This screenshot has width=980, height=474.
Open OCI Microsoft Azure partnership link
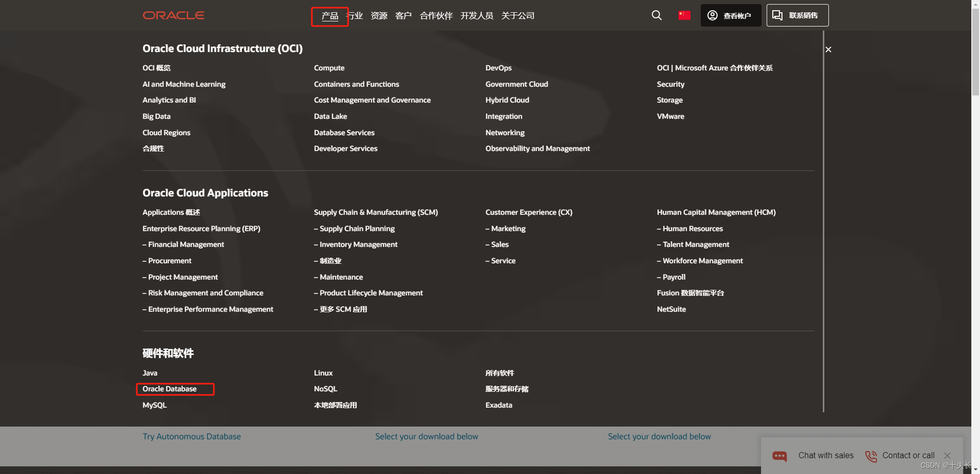715,68
